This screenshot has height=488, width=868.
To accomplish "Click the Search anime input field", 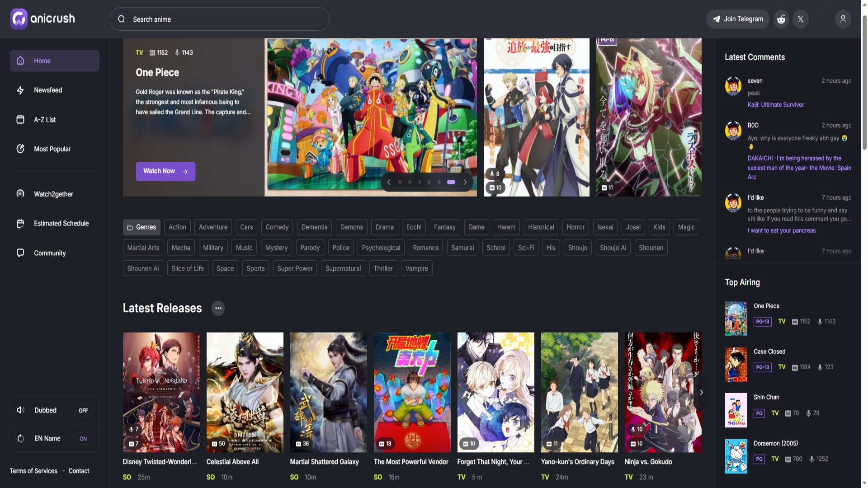I will 219,19.
